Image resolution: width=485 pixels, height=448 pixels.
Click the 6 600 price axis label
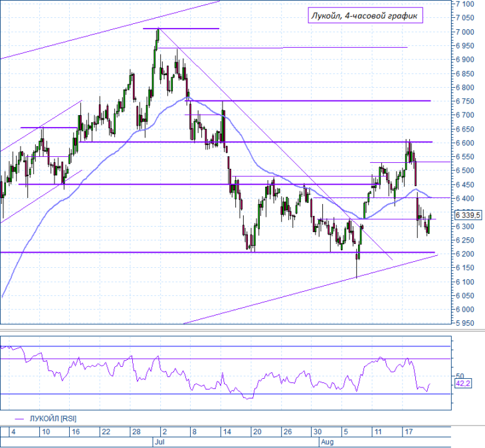465,143
